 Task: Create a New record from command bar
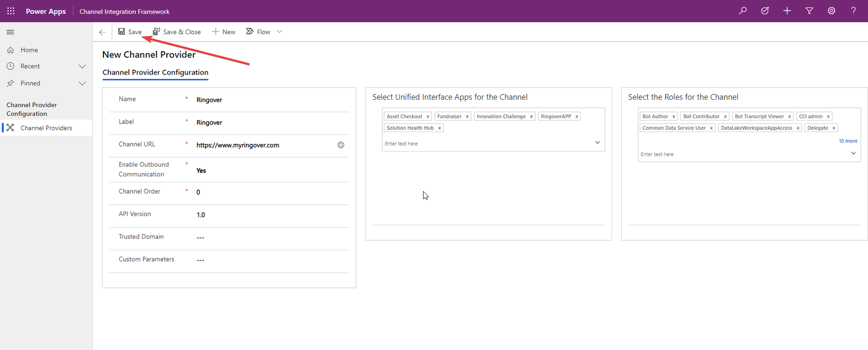224,32
